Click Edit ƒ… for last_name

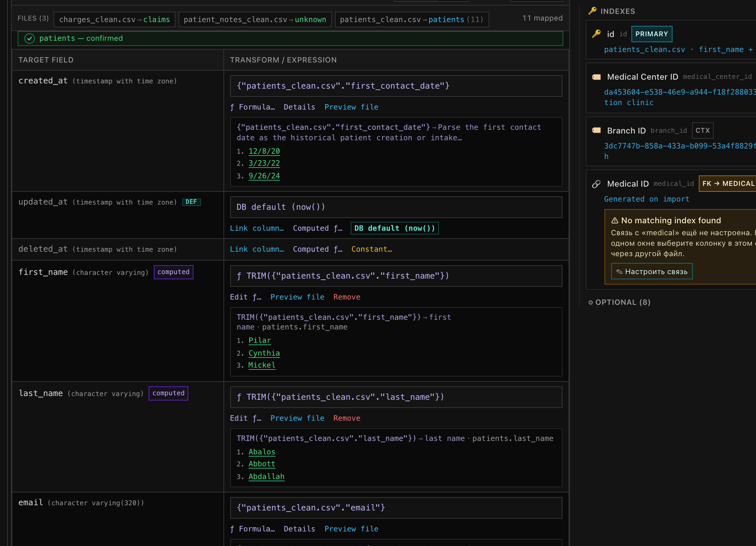(x=246, y=418)
